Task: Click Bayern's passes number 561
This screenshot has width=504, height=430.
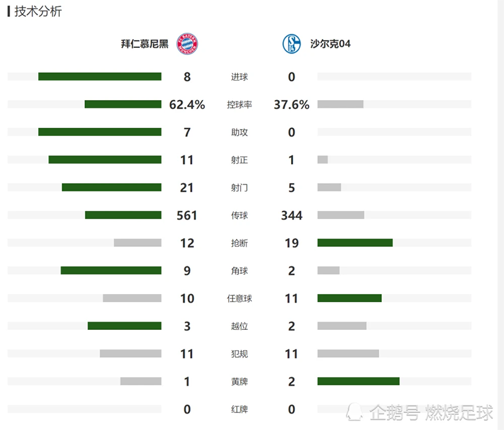Action: coord(187,215)
